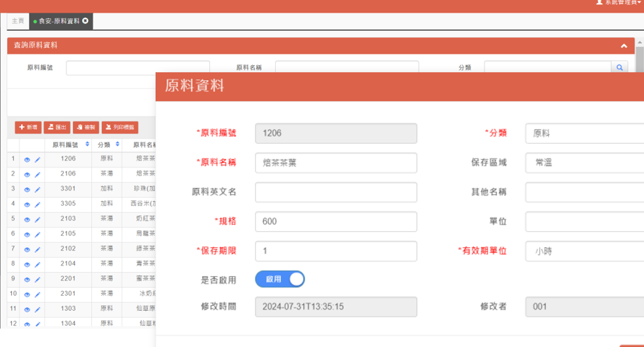This screenshot has width=644, height=347.
Task: Edit material 3305 row
Action: (37, 205)
